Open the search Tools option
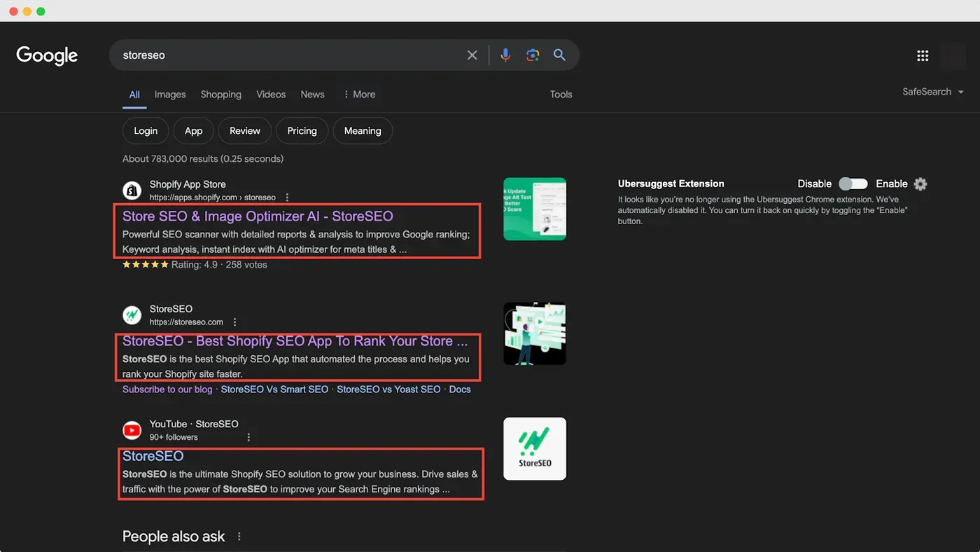Screen dimensions: 980x552 (x=561, y=95)
